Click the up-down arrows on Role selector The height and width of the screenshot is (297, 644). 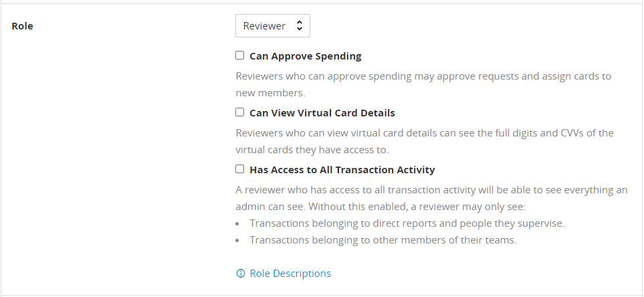pos(299,26)
